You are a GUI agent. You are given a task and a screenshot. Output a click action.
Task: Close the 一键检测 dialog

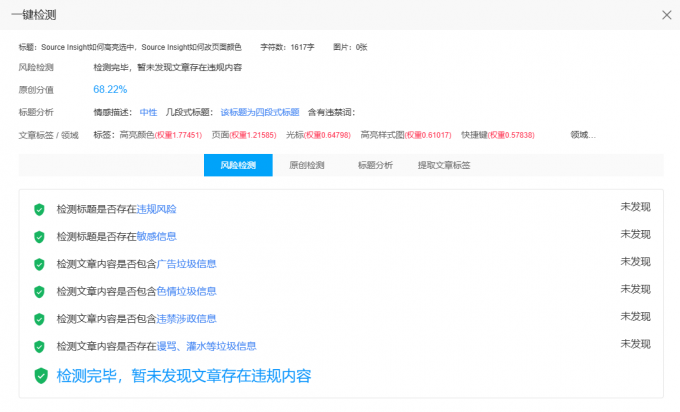click(x=667, y=15)
